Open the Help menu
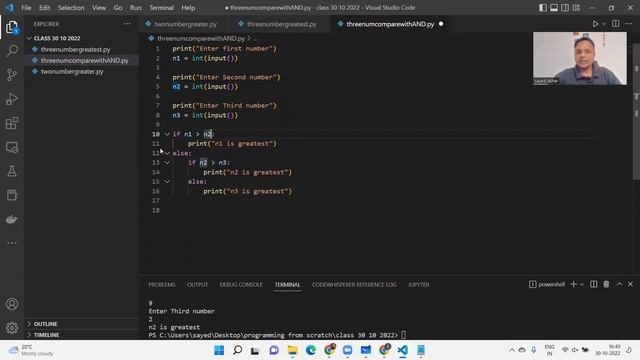Image resolution: width=640 pixels, height=360 pixels. (188, 8)
